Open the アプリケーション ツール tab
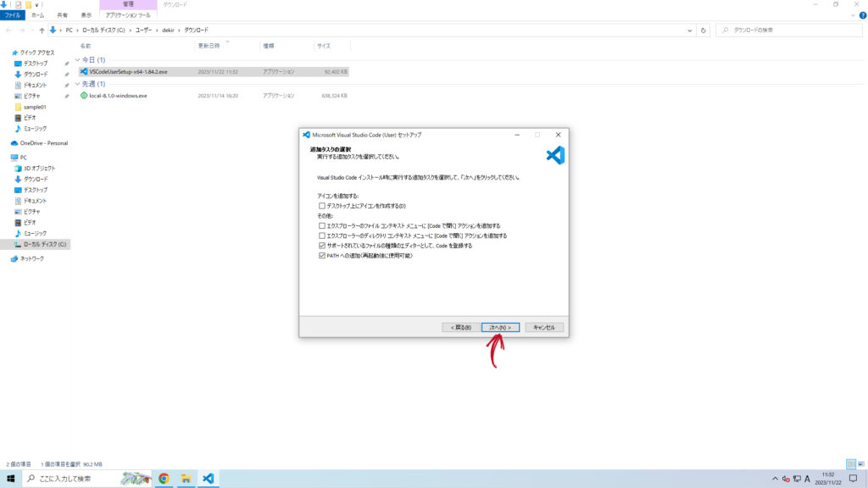 pos(128,15)
